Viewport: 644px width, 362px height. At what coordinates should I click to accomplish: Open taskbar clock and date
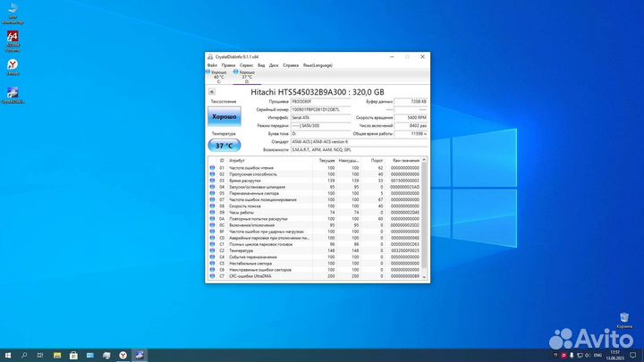point(614,356)
